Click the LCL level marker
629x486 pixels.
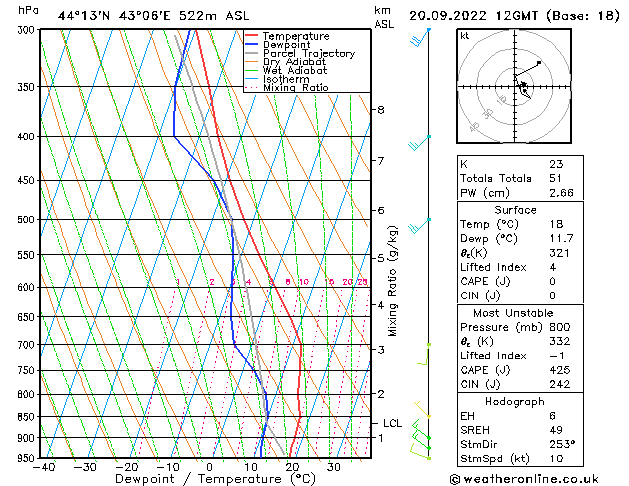[x=393, y=423]
